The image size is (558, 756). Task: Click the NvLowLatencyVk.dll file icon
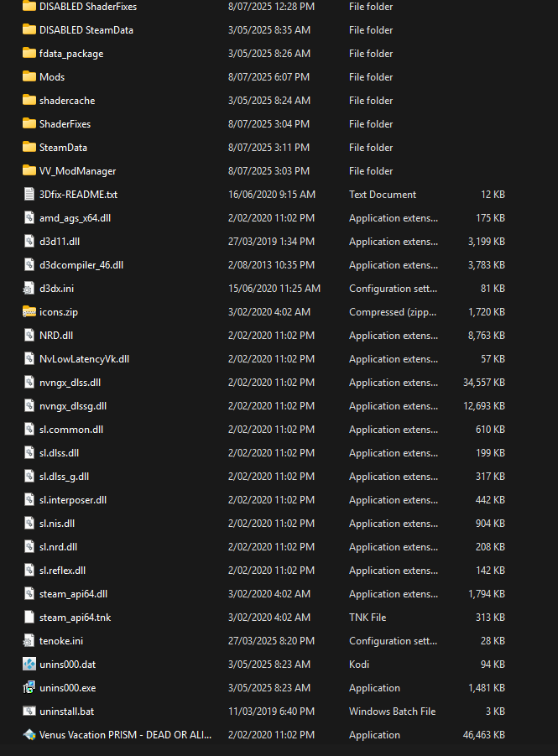tap(29, 359)
